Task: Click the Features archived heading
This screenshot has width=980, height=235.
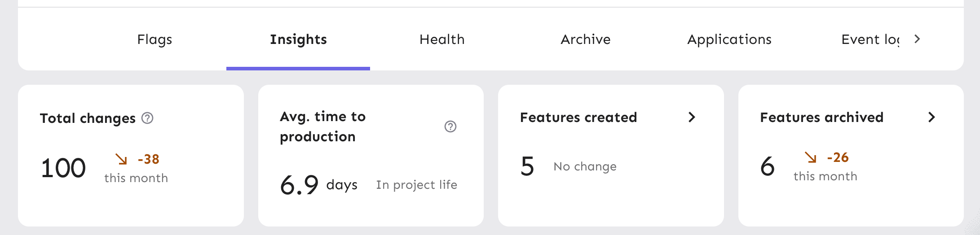Action: pos(821,117)
